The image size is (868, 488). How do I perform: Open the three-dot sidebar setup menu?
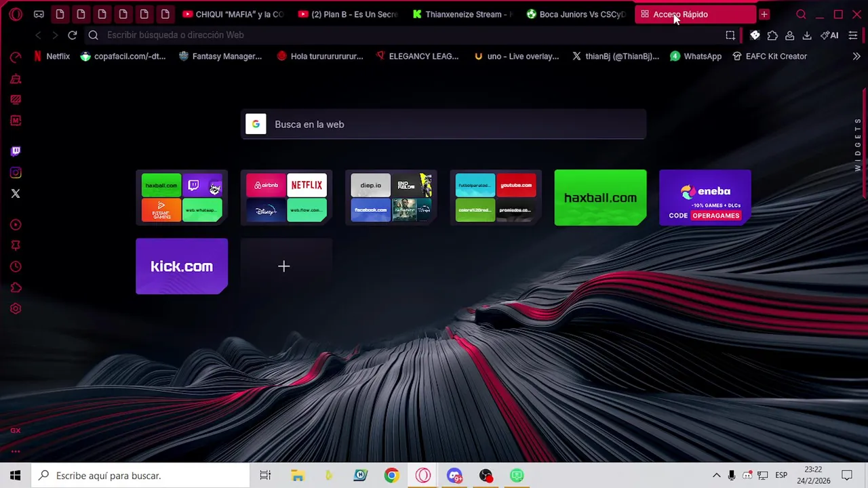coord(16,451)
